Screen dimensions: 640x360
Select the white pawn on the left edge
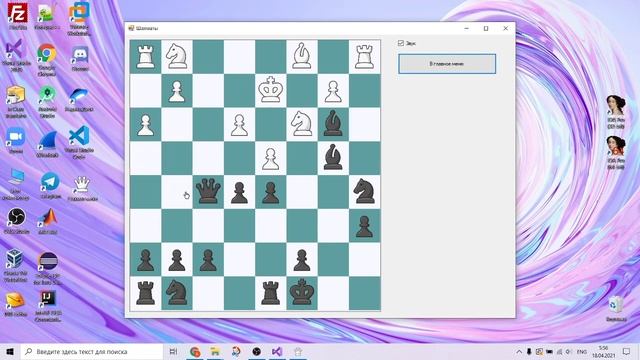point(145,125)
